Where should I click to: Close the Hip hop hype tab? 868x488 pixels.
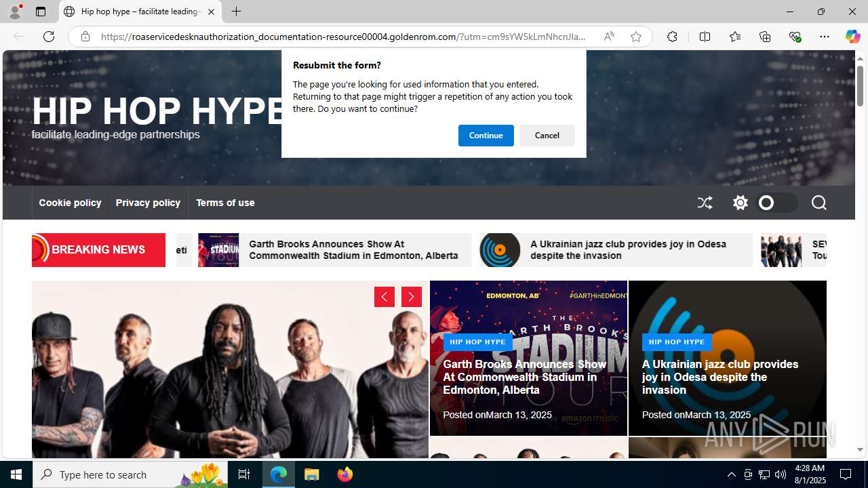[211, 12]
